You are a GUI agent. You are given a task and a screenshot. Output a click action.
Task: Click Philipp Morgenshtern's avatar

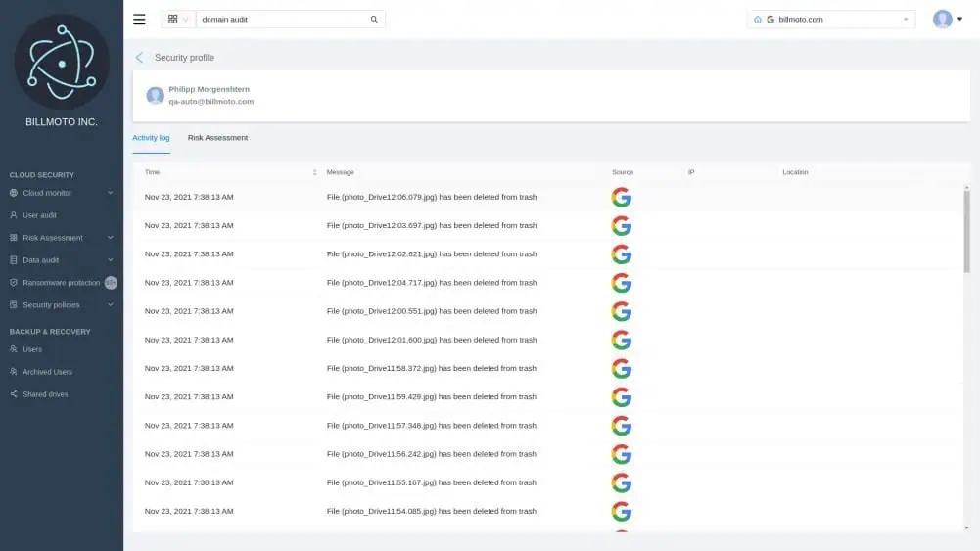[x=155, y=95]
